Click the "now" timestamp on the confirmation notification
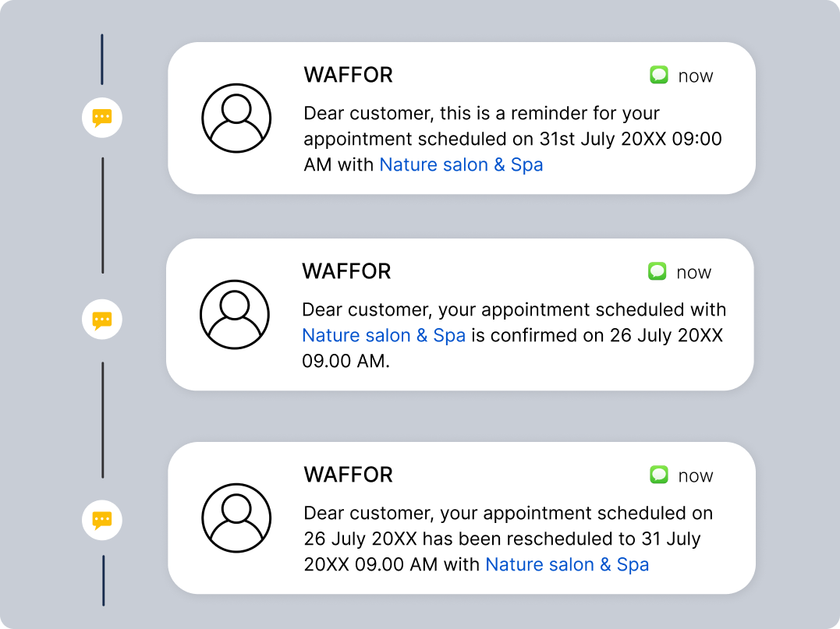840x629 pixels. [694, 272]
